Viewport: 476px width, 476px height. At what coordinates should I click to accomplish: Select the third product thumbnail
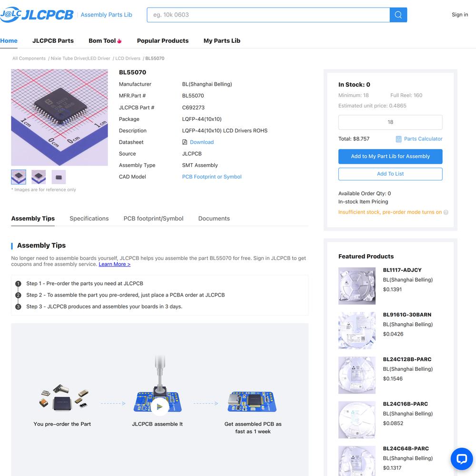coord(59,177)
